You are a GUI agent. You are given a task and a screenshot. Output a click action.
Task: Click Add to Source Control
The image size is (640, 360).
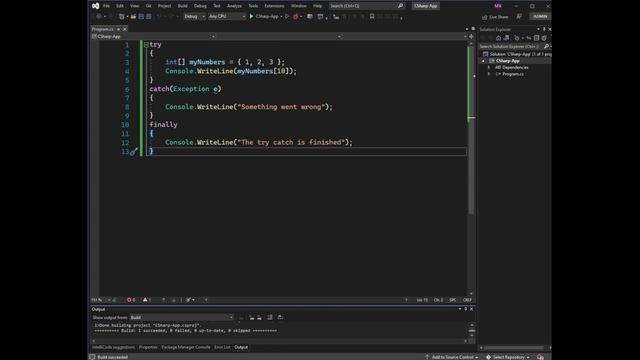click(x=452, y=357)
